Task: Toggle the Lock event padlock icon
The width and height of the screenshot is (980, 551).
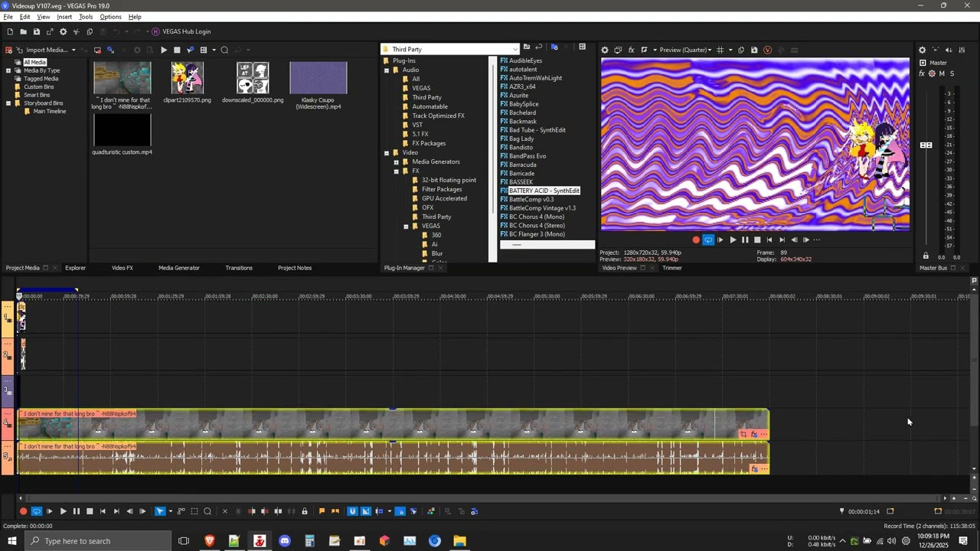Action: [305, 511]
